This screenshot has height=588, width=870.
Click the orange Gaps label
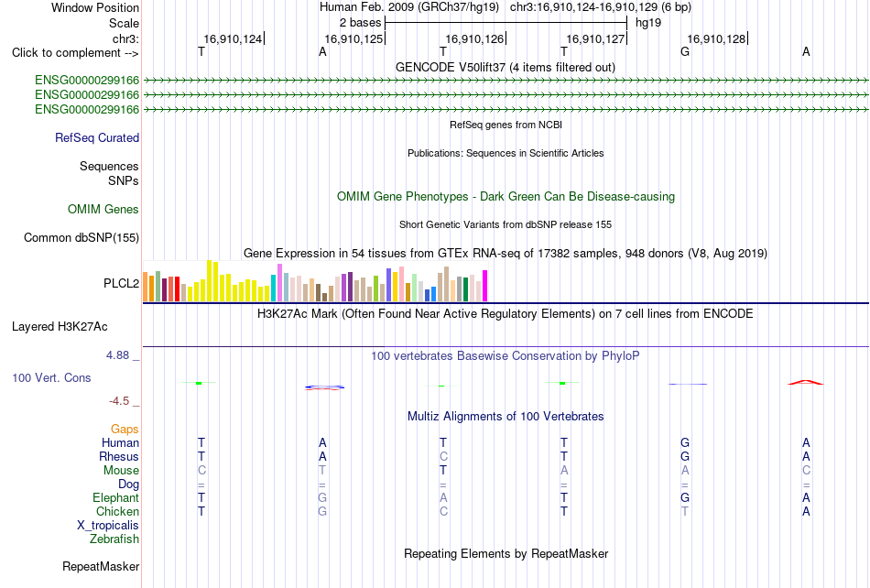click(x=125, y=429)
